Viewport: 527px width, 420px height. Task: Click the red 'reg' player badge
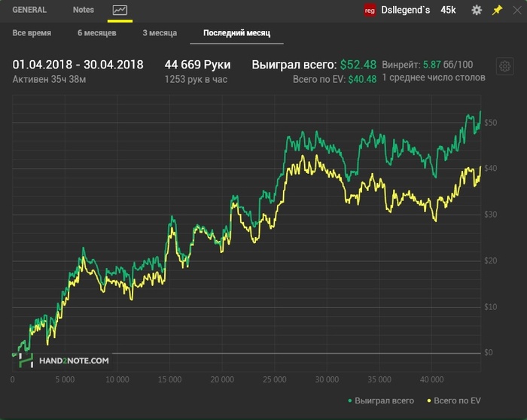pyautogui.click(x=369, y=11)
